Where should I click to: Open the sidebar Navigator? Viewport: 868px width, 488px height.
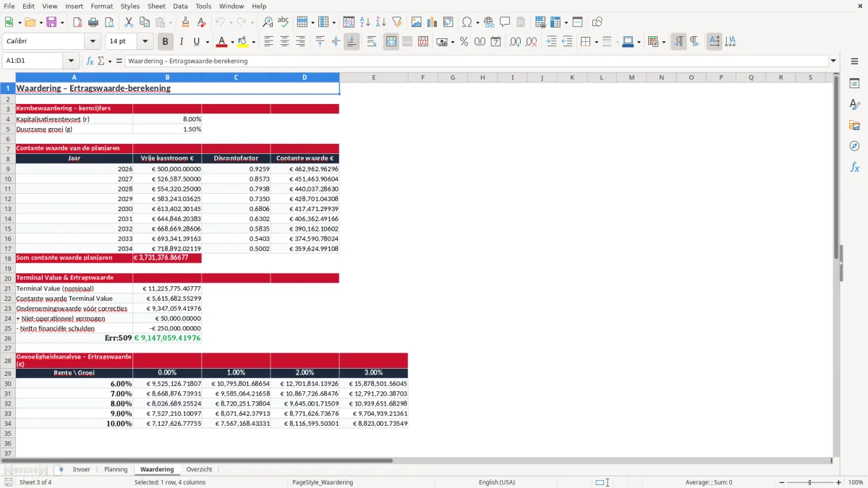[854, 146]
